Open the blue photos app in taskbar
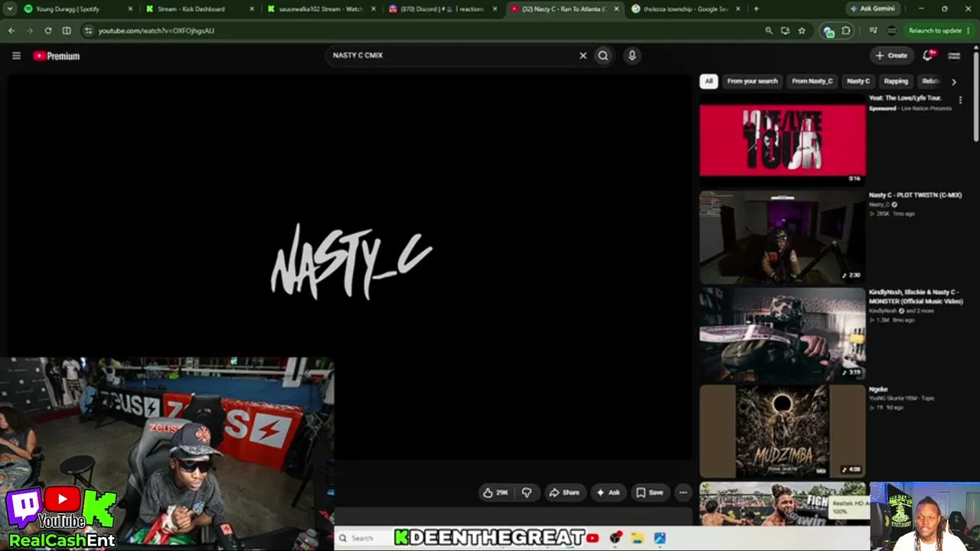 click(659, 538)
